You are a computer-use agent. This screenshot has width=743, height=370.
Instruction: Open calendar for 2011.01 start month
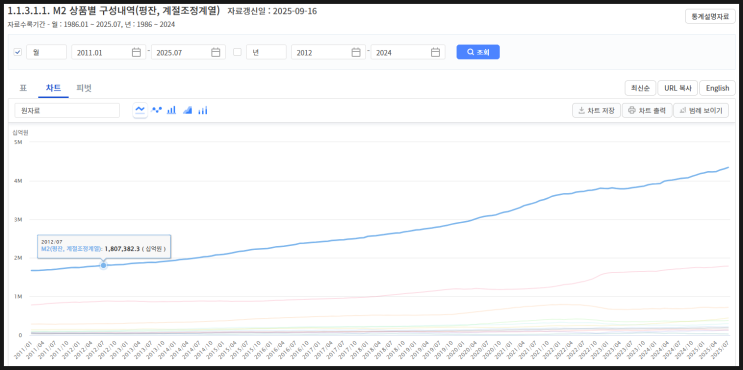click(136, 52)
